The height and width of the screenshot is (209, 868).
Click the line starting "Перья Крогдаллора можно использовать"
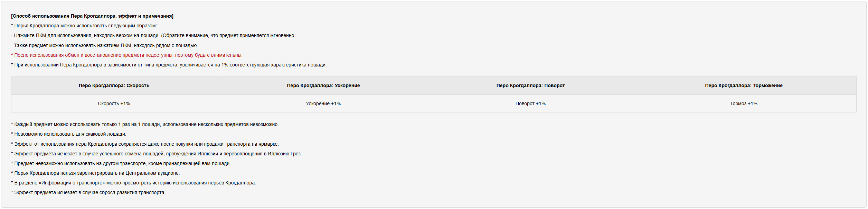click(x=84, y=26)
